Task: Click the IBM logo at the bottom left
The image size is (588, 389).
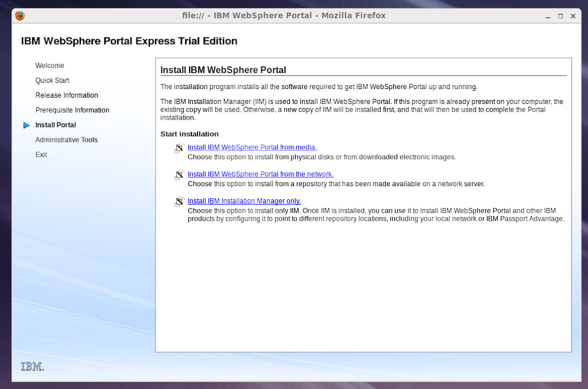Action: [32, 367]
